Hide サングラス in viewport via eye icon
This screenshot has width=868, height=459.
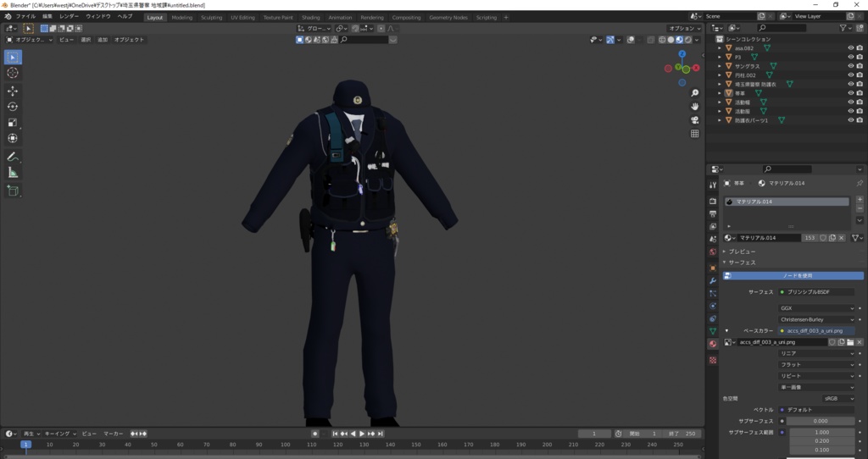point(851,66)
